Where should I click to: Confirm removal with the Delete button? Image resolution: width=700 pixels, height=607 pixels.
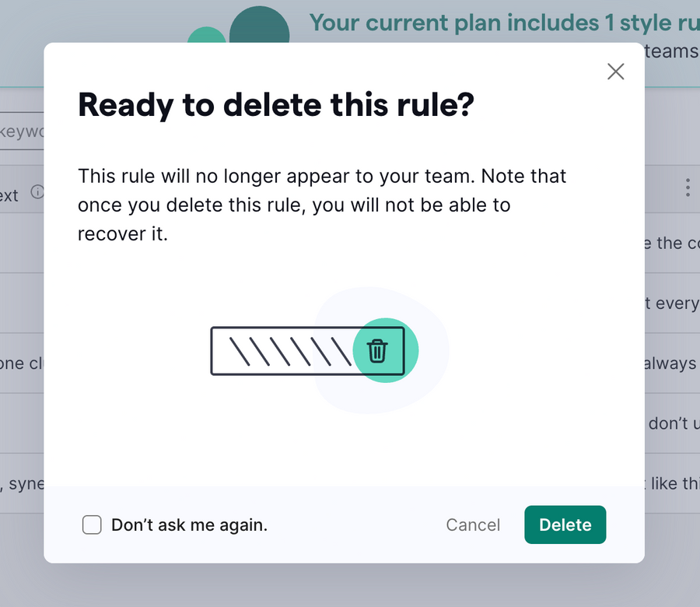[x=565, y=525]
